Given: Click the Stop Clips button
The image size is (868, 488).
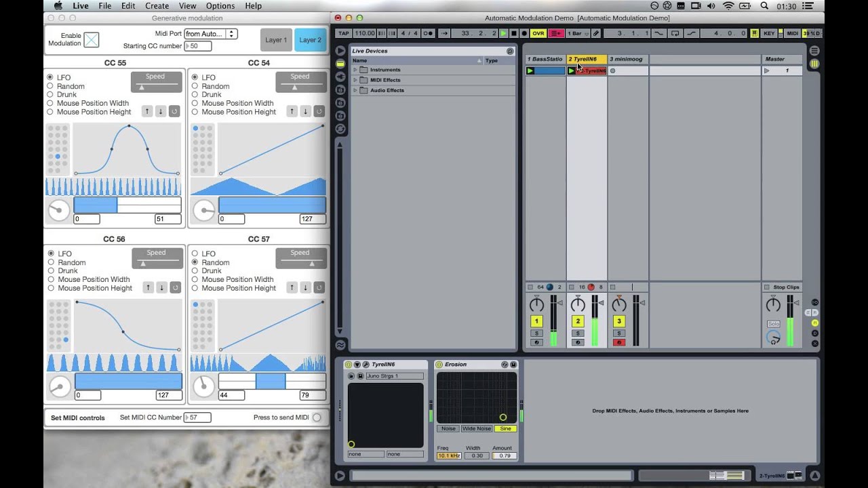Looking at the screenshot, I should [782, 287].
